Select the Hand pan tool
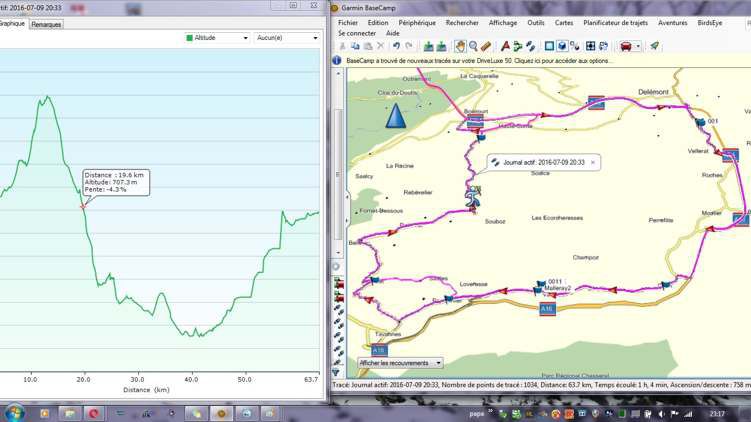 460,46
